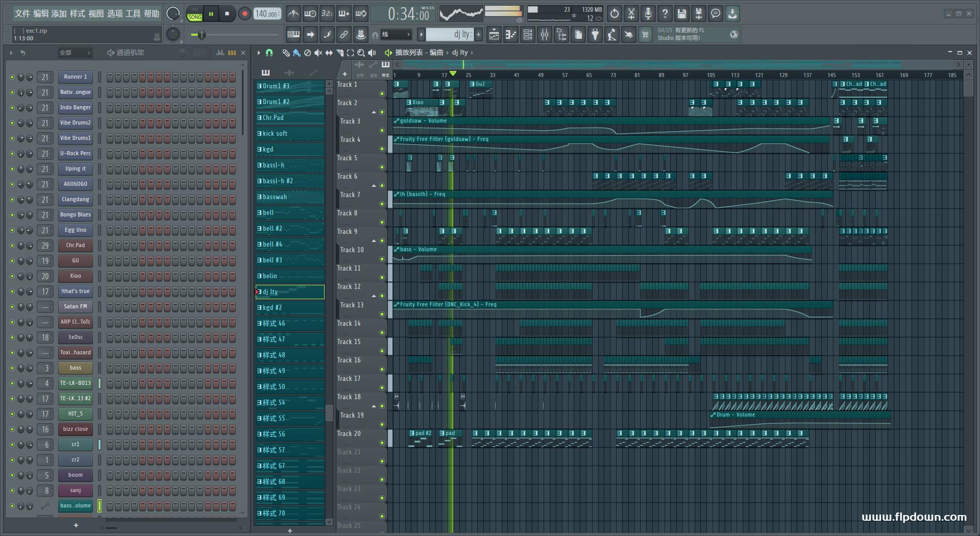Open the channel rack options arrow menu
Screen dimensions: 980x536
(11, 53)
